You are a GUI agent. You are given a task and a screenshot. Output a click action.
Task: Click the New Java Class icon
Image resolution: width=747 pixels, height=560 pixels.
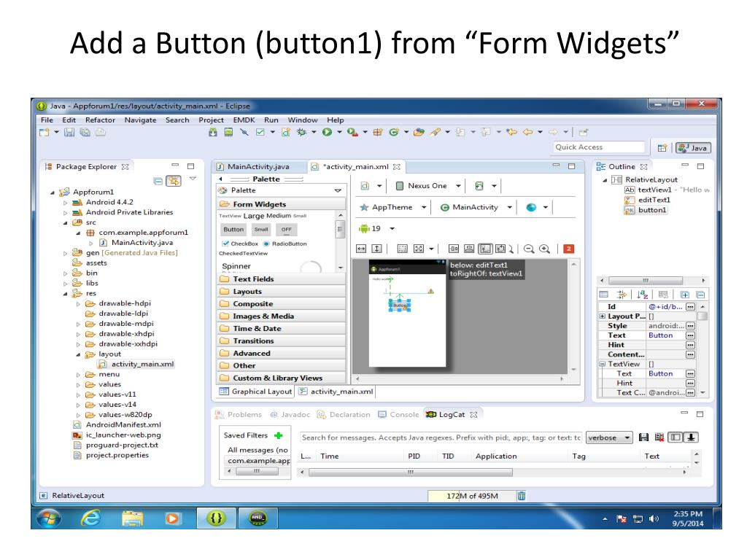click(x=393, y=133)
